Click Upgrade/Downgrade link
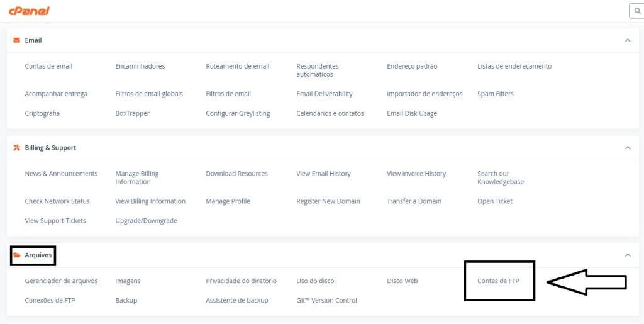Screen dimensions: 644x324 tap(146, 221)
